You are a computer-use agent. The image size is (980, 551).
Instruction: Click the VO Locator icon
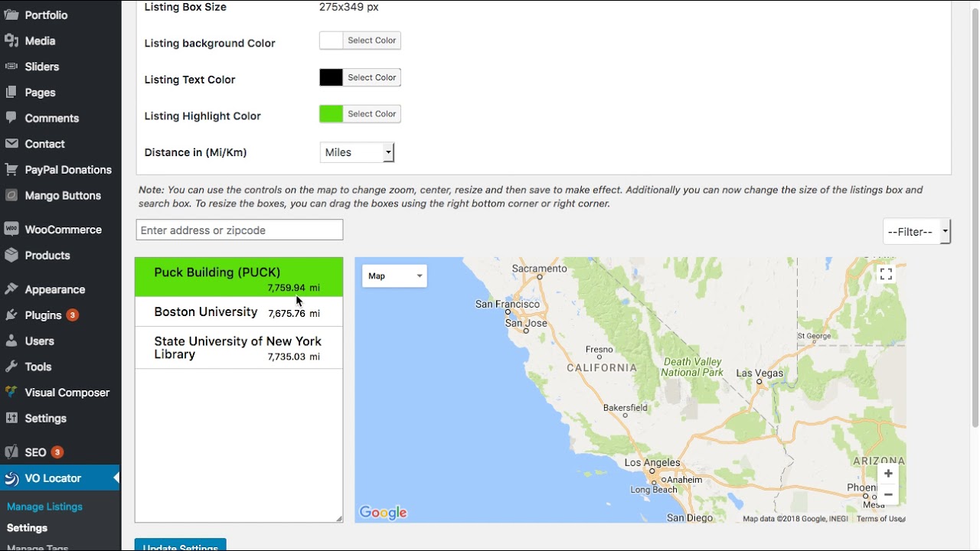pyautogui.click(x=11, y=478)
